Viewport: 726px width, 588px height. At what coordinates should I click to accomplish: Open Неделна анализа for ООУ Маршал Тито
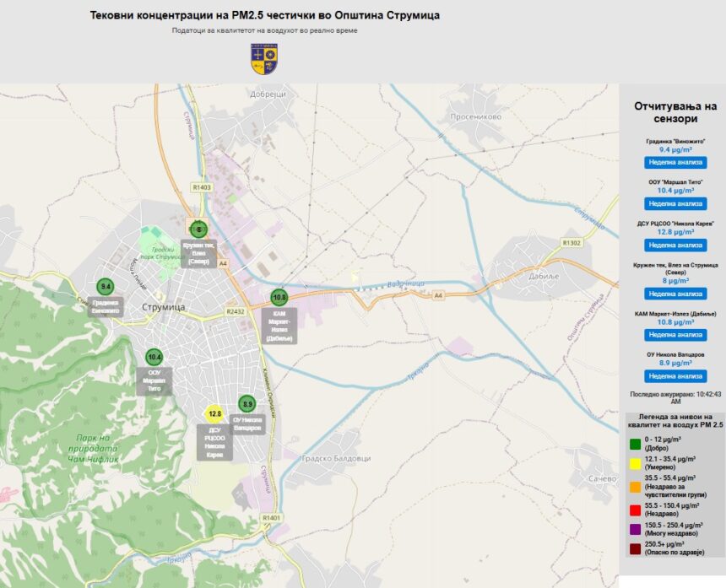[x=675, y=203]
